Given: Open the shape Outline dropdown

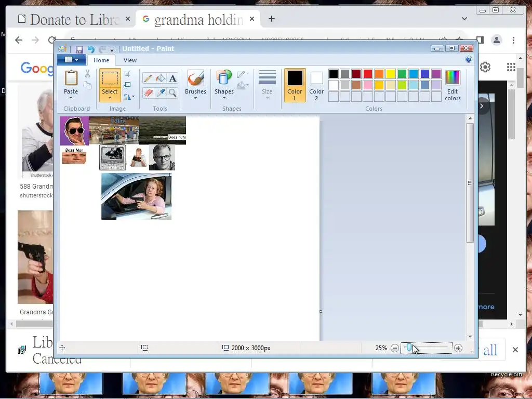Looking at the screenshot, I should [243, 74].
